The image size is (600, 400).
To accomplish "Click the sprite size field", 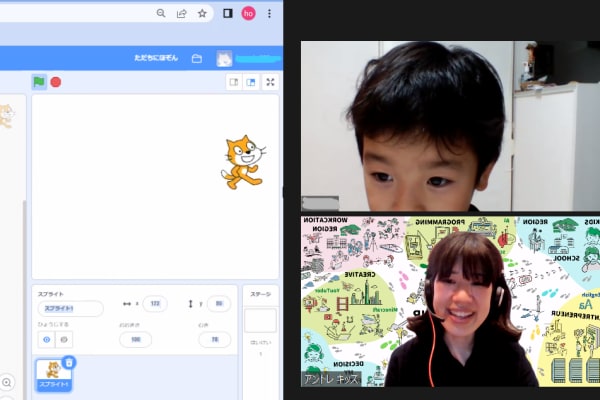I will tap(135, 340).
